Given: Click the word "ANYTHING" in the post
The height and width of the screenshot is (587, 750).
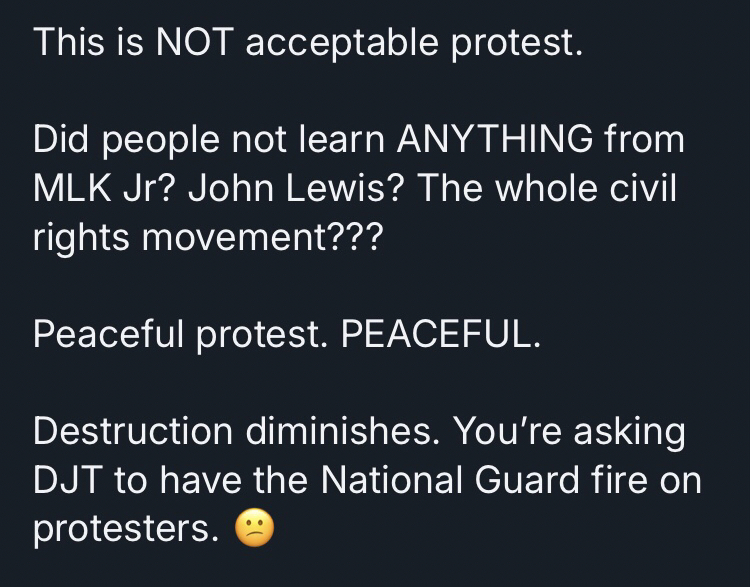Looking at the screenshot, I should point(495,141).
